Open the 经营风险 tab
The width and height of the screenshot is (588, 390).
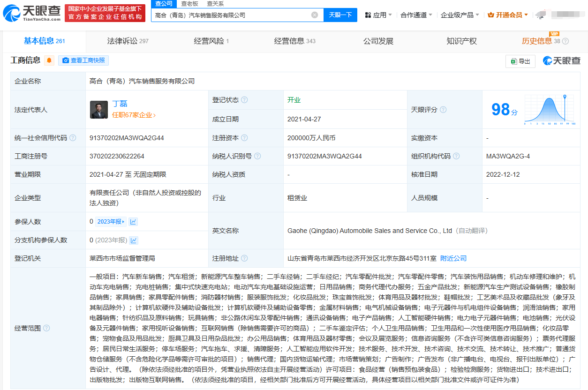211,41
